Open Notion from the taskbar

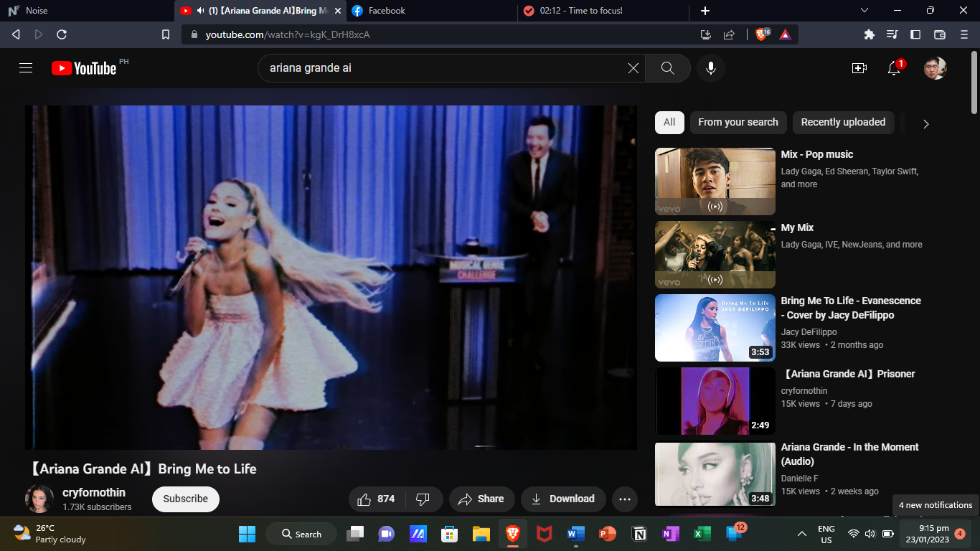click(639, 534)
